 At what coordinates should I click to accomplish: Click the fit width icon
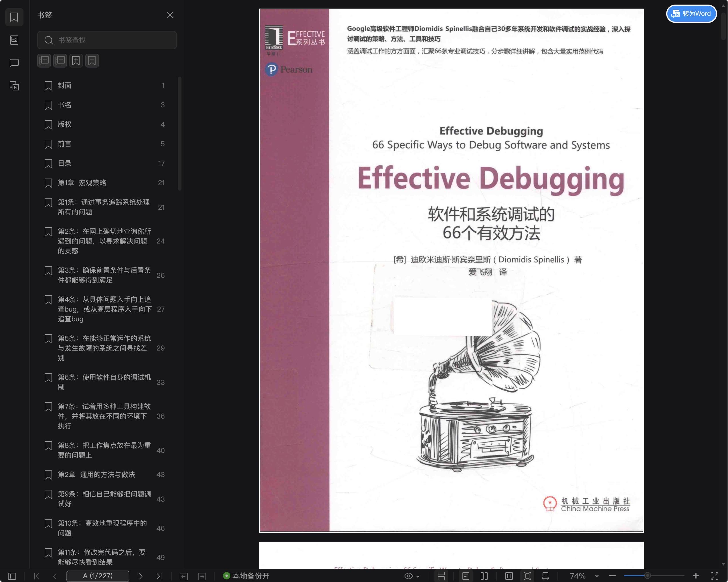pos(545,576)
